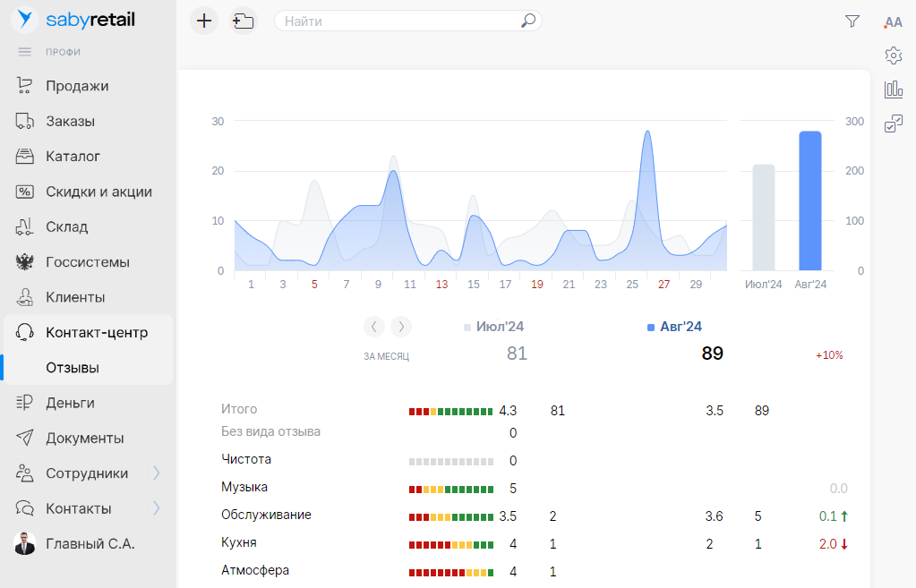The width and height of the screenshot is (916, 588).
Task: Select the Отзывы submenu item
Action: pos(73,368)
